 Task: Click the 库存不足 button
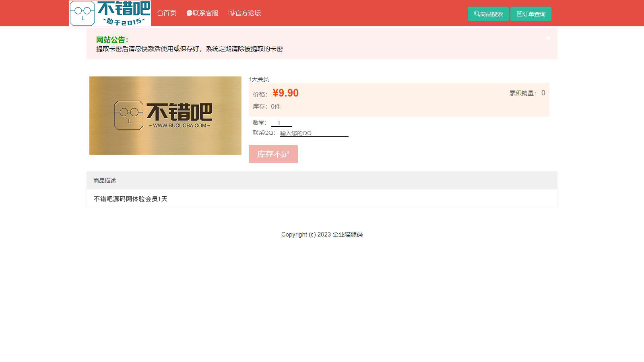click(x=273, y=154)
